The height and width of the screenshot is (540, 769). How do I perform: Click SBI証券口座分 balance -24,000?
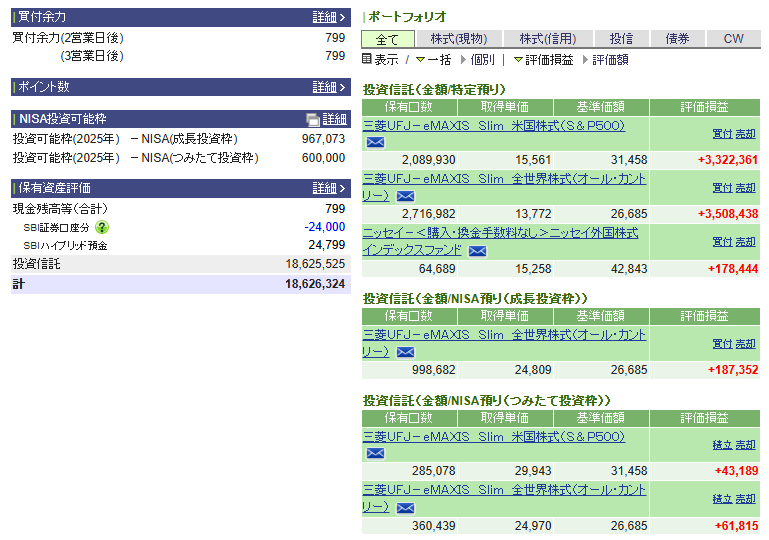pyautogui.click(x=325, y=227)
